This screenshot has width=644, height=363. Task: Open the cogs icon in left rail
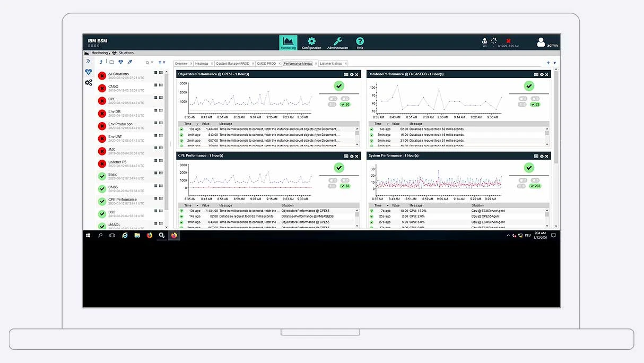pyautogui.click(x=88, y=82)
